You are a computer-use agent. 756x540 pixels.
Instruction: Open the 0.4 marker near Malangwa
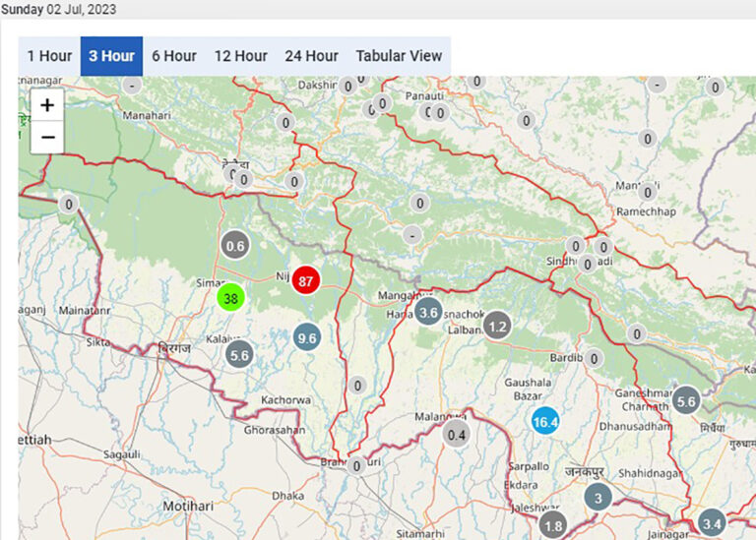pyautogui.click(x=456, y=434)
